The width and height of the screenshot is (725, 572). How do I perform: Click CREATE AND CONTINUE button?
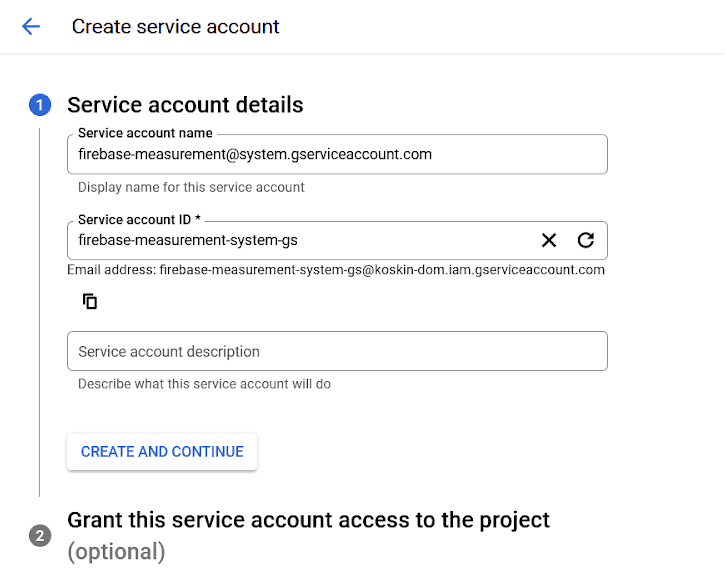(x=162, y=452)
